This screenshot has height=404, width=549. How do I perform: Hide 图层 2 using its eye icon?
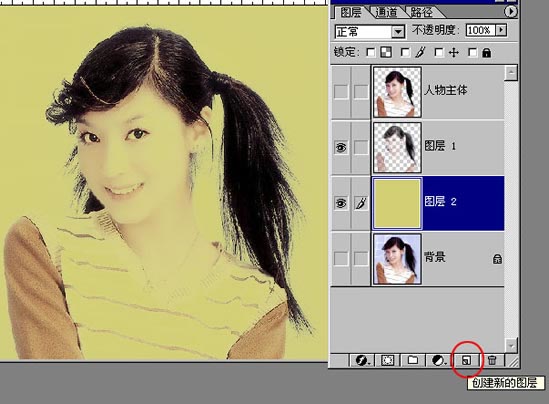point(341,203)
